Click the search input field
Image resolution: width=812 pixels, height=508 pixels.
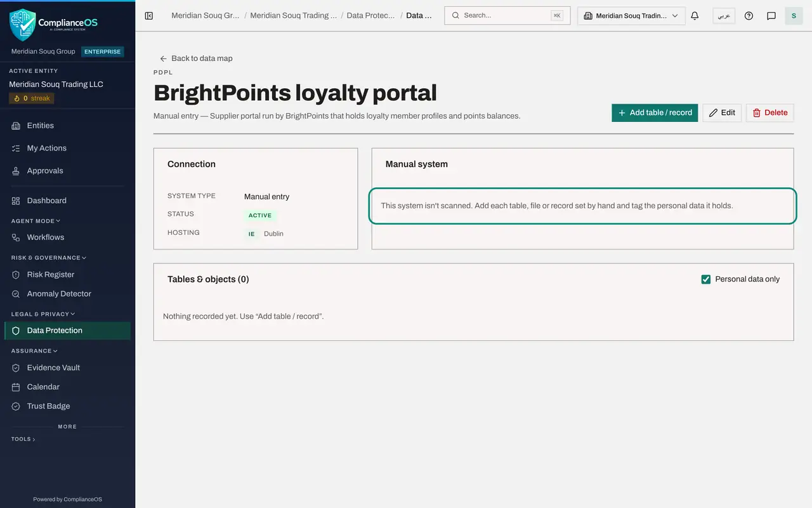[x=507, y=16]
